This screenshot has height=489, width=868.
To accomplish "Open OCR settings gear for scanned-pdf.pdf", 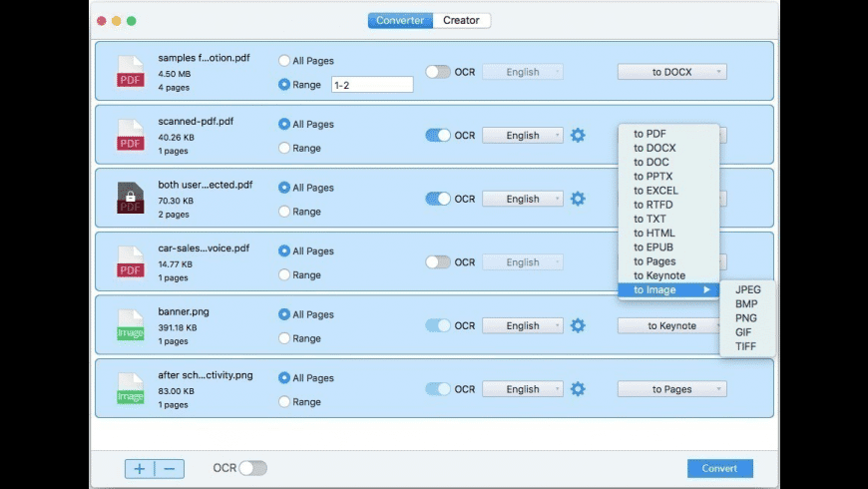I will coord(578,136).
